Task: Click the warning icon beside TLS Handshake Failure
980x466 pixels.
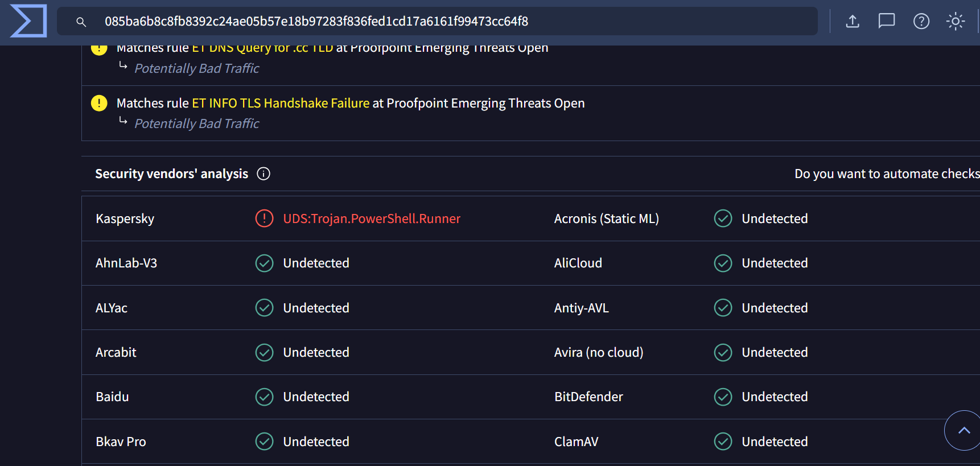Action: 99,103
